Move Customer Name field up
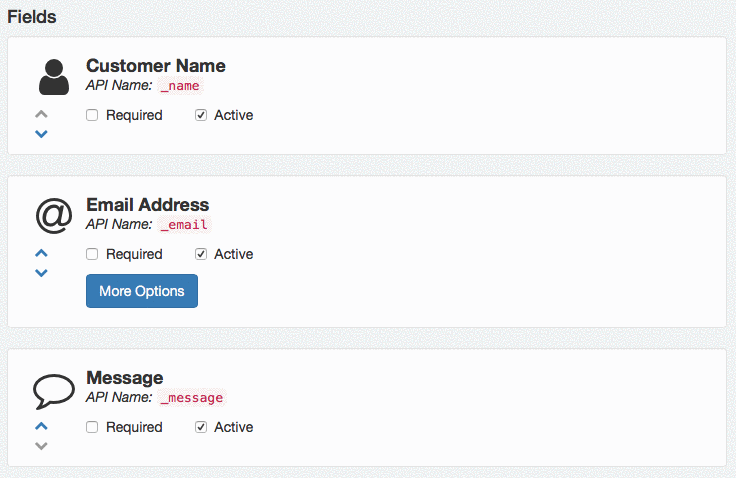Screen dimensions: 736x478 point(41,113)
